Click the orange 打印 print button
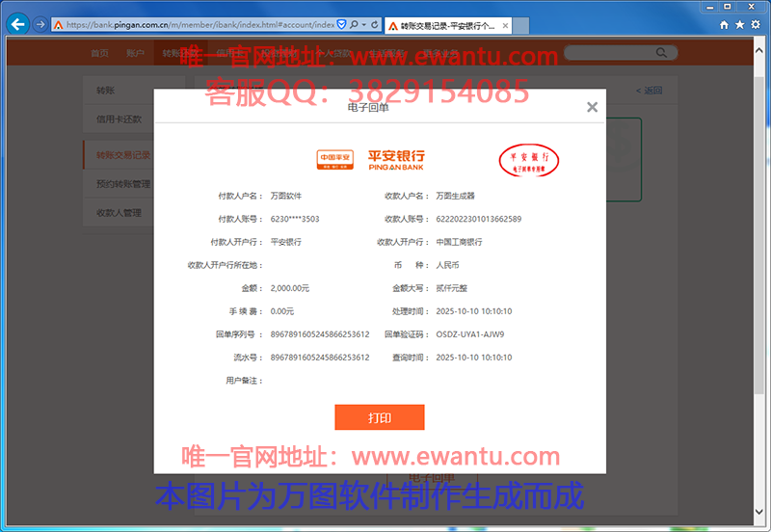The image size is (771, 532). (379, 417)
